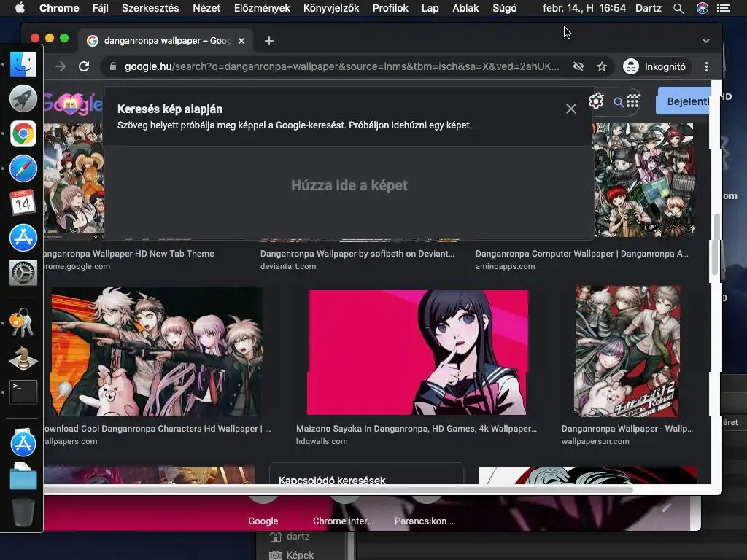
Task: Open Cool Danganronpa Characters Hd Wallpaper image
Action: pyautogui.click(x=156, y=352)
